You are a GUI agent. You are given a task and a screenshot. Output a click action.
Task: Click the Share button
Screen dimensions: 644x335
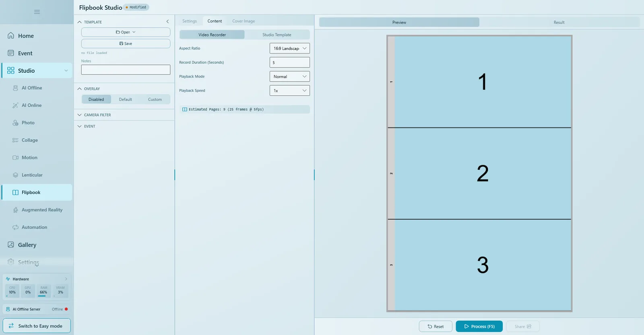523,326
